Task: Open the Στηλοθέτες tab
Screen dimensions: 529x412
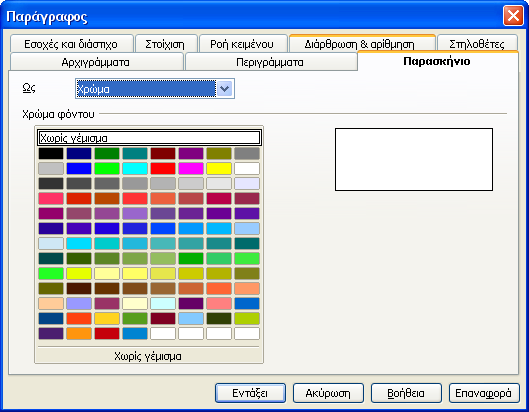Action: coord(477,44)
